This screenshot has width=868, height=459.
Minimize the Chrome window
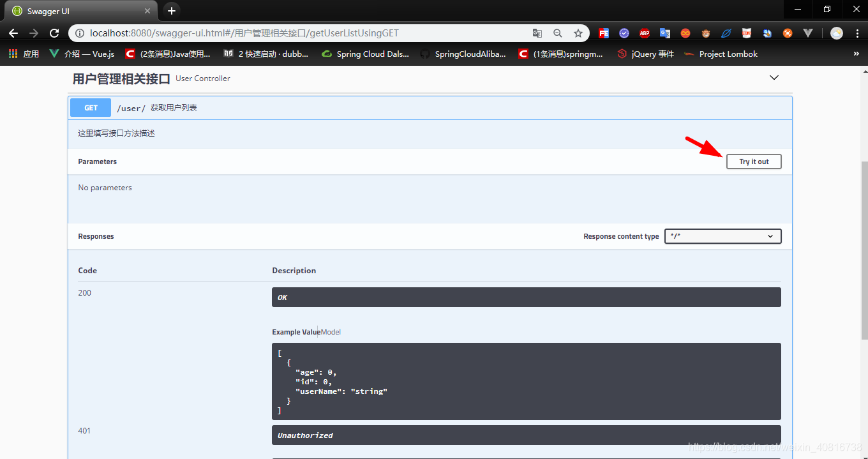pyautogui.click(x=798, y=9)
